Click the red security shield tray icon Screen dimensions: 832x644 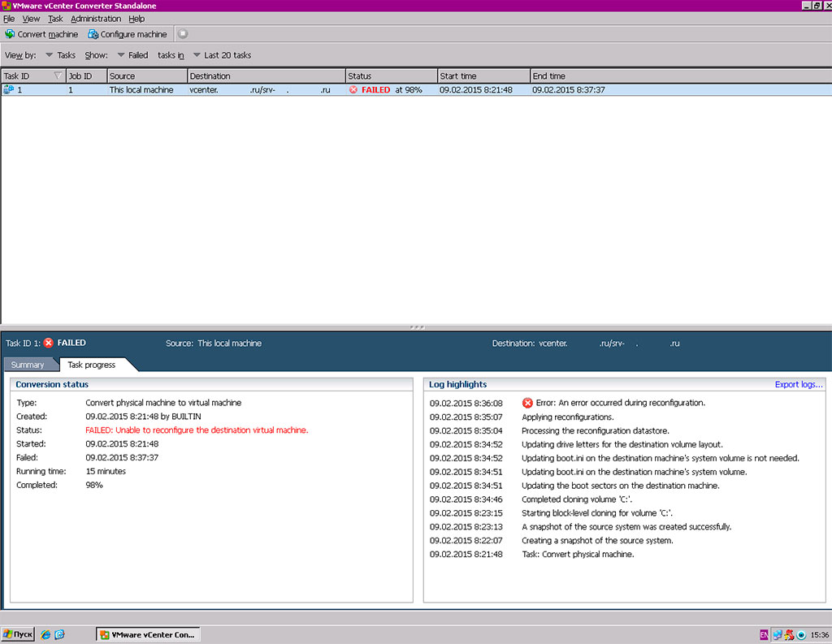point(790,634)
